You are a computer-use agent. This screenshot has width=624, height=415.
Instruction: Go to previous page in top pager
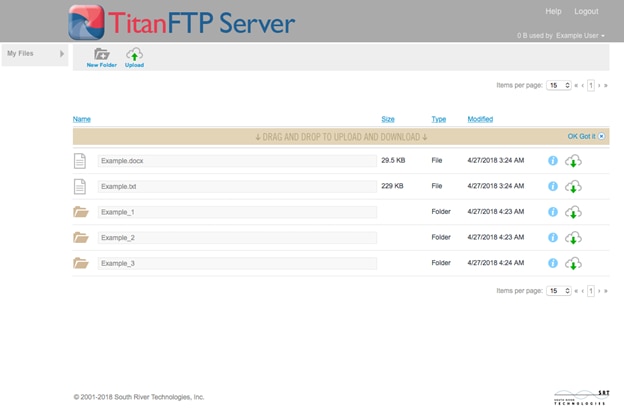click(583, 86)
